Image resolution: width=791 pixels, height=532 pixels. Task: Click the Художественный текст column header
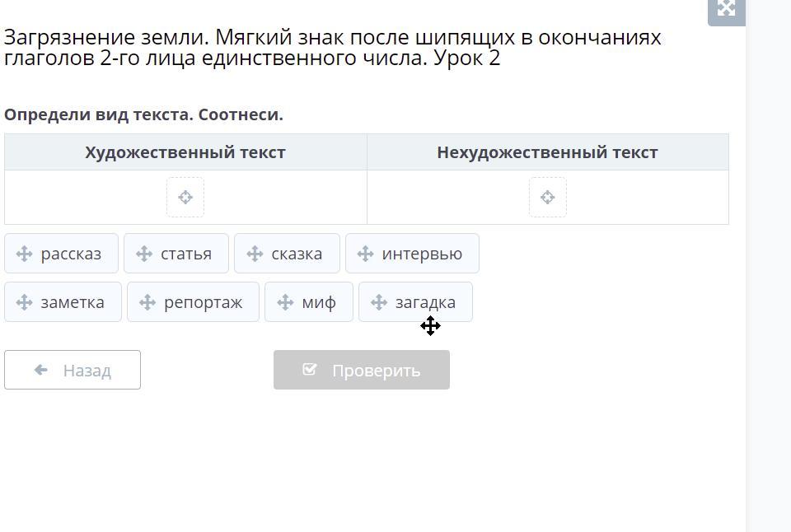pyautogui.click(x=185, y=152)
